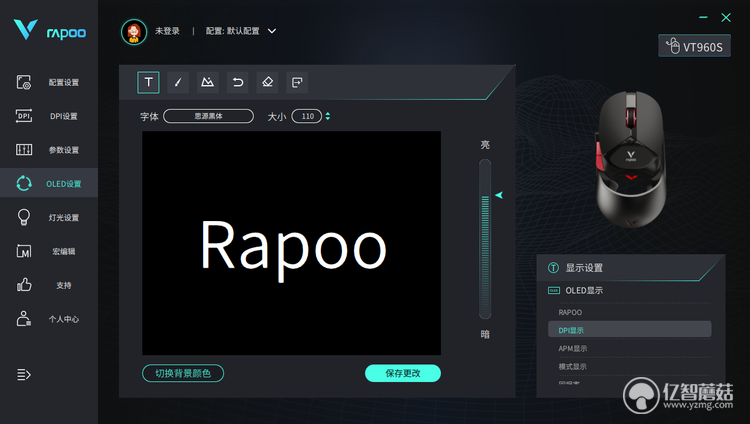Open the 字体 font dropdown 思源黑体
The image size is (750, 424).
(209, 116)
